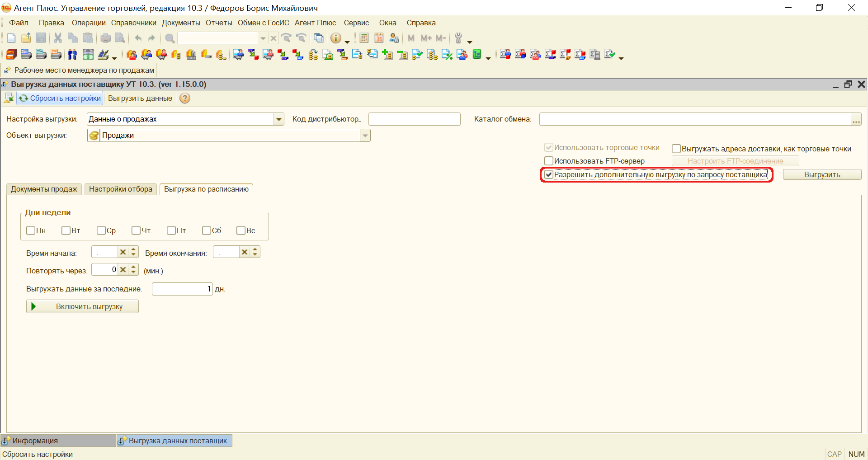Switch to Документы продаж tab
Image resolution: width=868 pixels, height=460 pixels.
pos(44,189)
